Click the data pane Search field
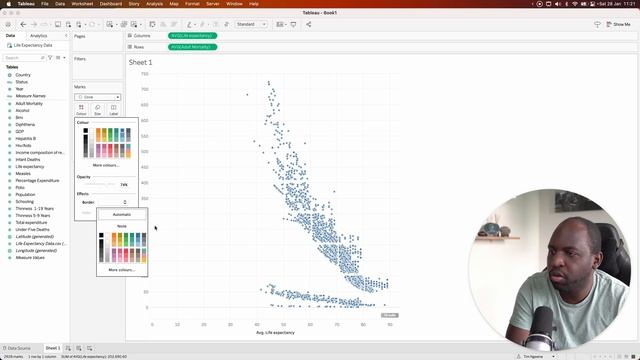The image size is (640, 360). click(24, 58)
